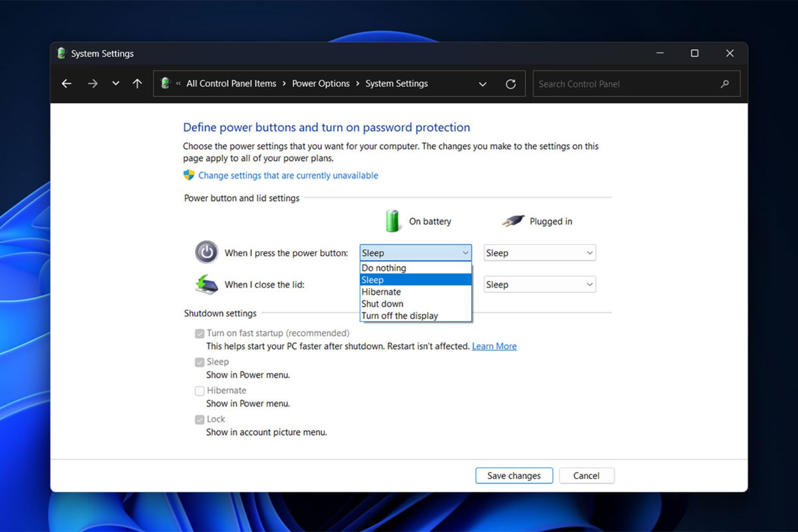Viewport: 798px width, 532px height.
Task: Click the Search Control Panel input field
Action: [632, 83]
